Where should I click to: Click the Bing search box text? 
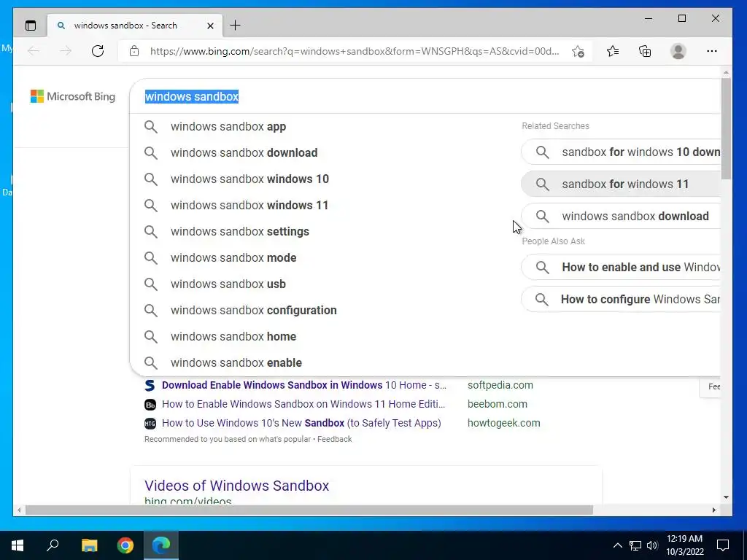pos(192,96)
